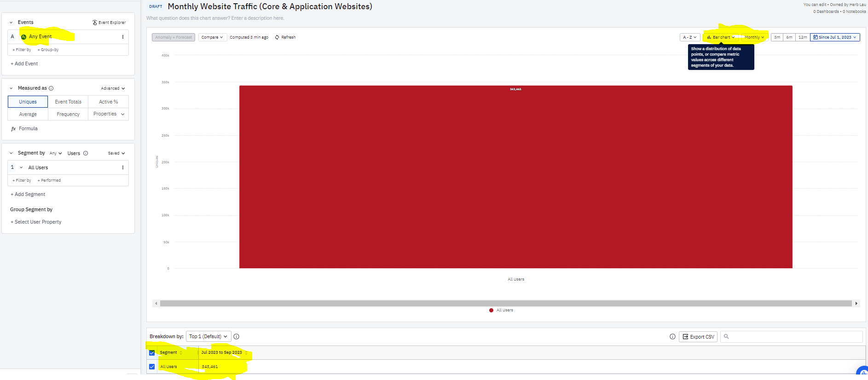Viewport: 868px width, 380px height.
Task: Open the Monthly interval dropdown
Action: [754, 37]
